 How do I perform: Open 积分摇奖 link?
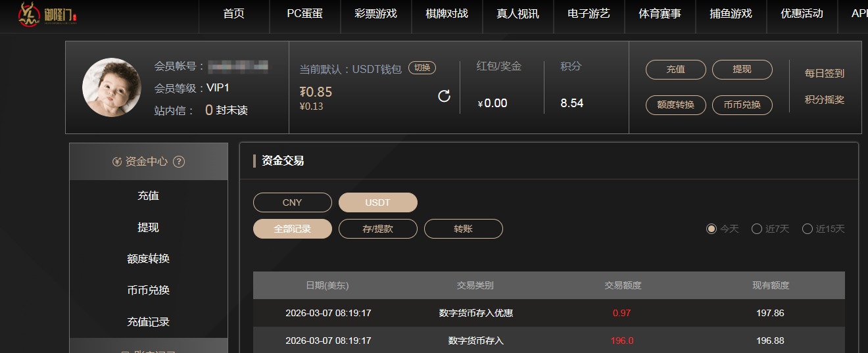825,100
